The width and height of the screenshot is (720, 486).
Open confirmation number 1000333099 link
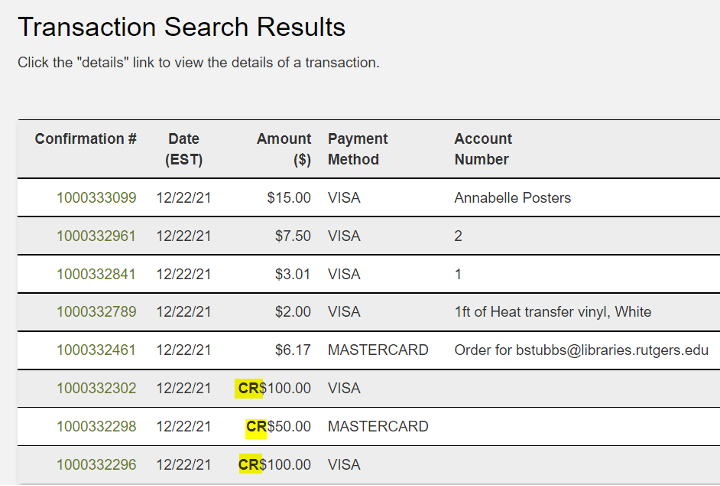96,198
